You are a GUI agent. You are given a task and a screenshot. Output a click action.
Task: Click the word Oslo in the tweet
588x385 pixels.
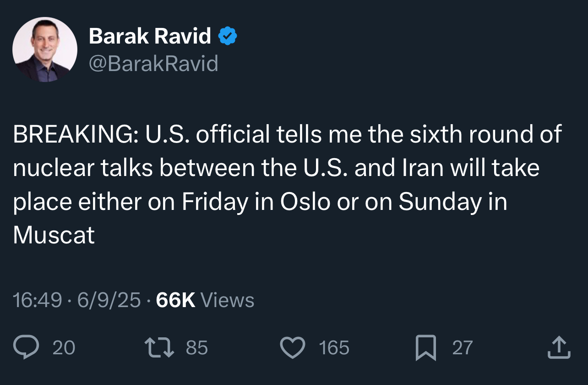click(x=305, y=202)
